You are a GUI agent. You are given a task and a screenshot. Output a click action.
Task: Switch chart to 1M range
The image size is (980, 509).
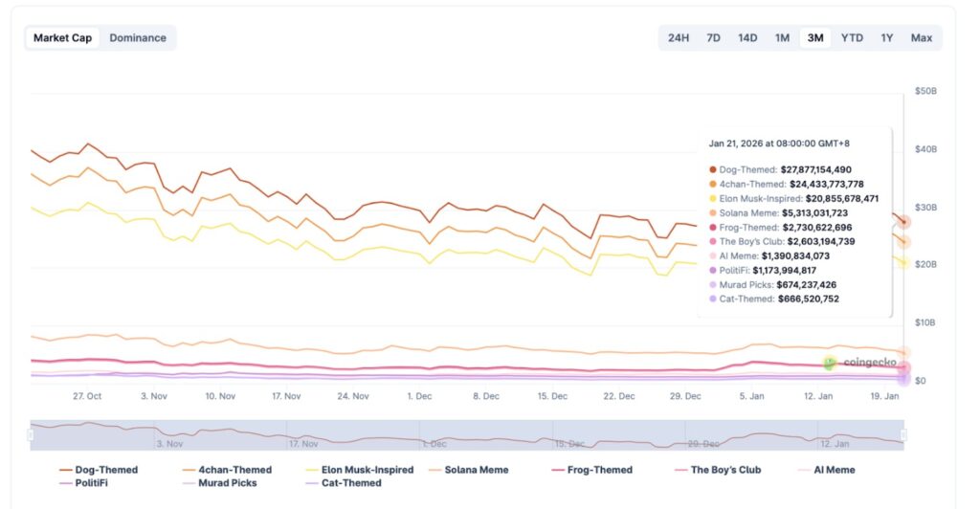tap(782, 38)
